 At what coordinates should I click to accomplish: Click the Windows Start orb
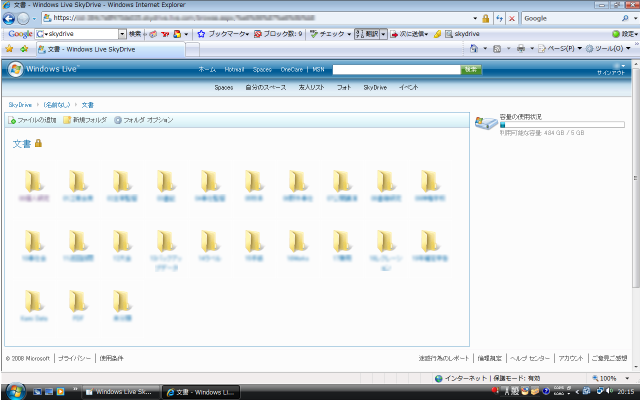click(x=16, y=391)
